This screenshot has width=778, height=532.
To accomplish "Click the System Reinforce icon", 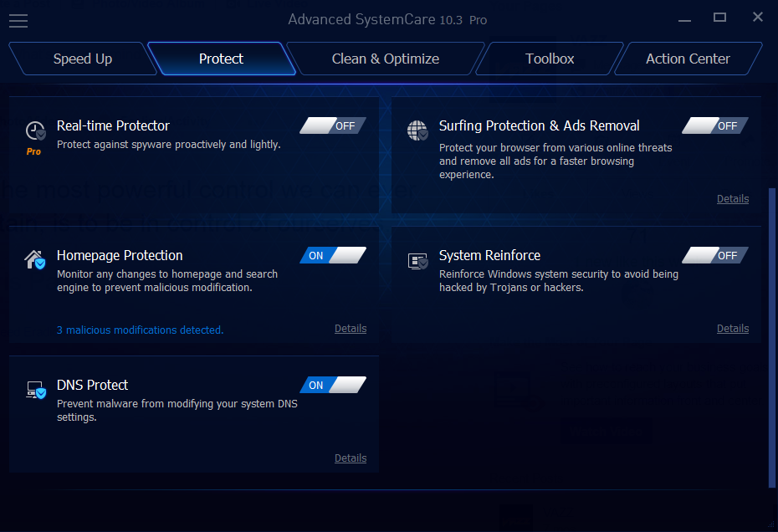I will (x=417, y=260).
